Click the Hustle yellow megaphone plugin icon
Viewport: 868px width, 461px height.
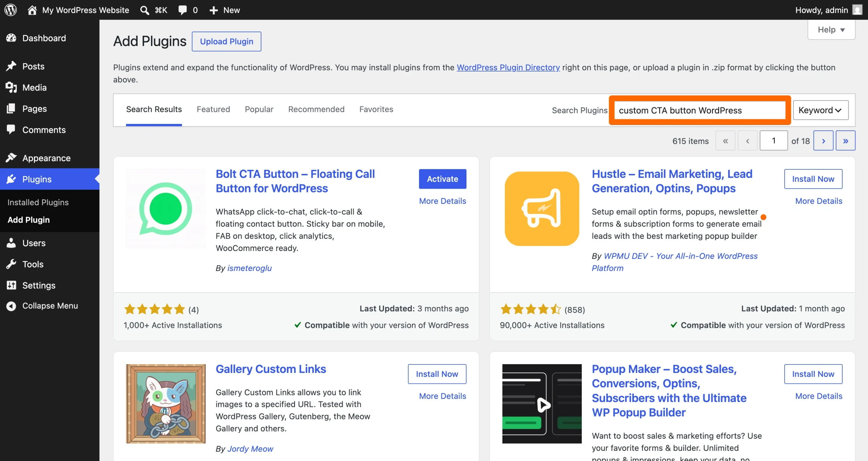[x=542, y=209]
